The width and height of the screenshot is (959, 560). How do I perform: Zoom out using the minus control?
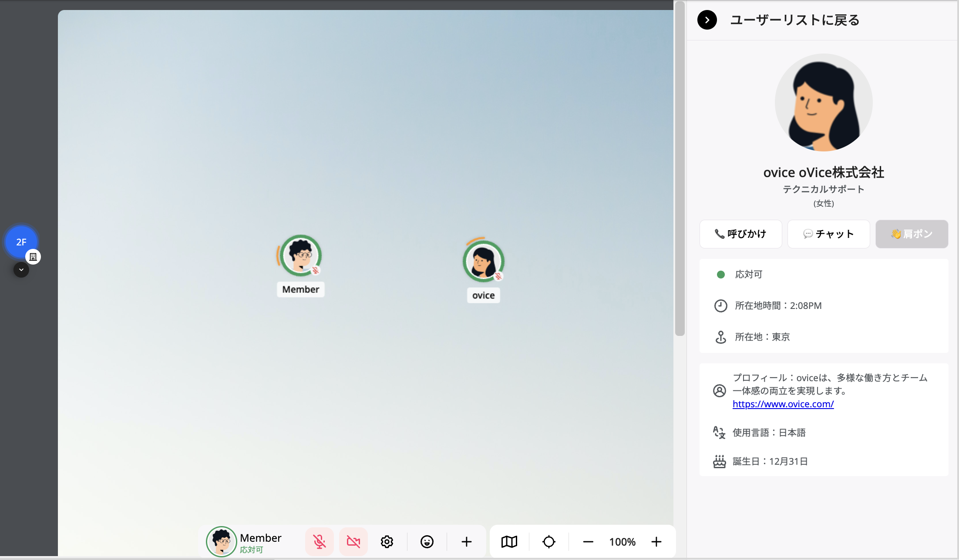tap(588, 542)
